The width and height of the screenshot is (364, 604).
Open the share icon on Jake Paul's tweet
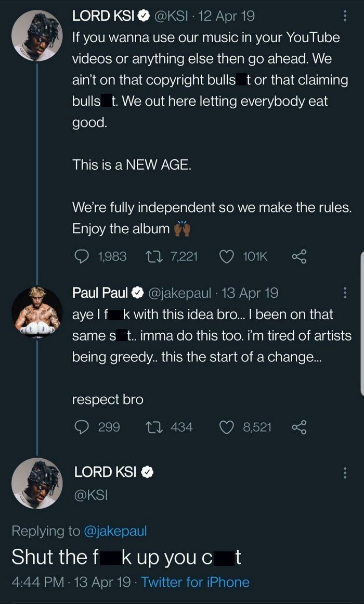pyautogui.click(x=301, y=427)
